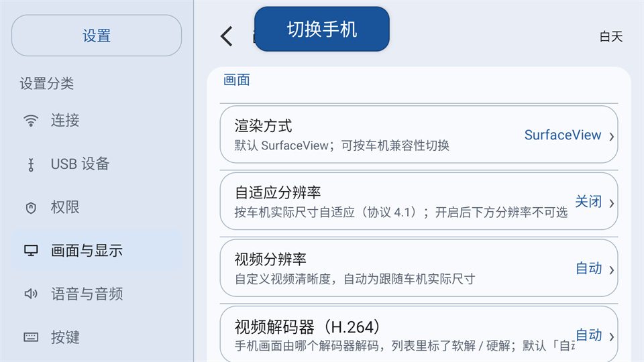This screenshot has width=644, height=362.
Task: Open the 视频分辨率 setting row
Action: coord(419,268)
